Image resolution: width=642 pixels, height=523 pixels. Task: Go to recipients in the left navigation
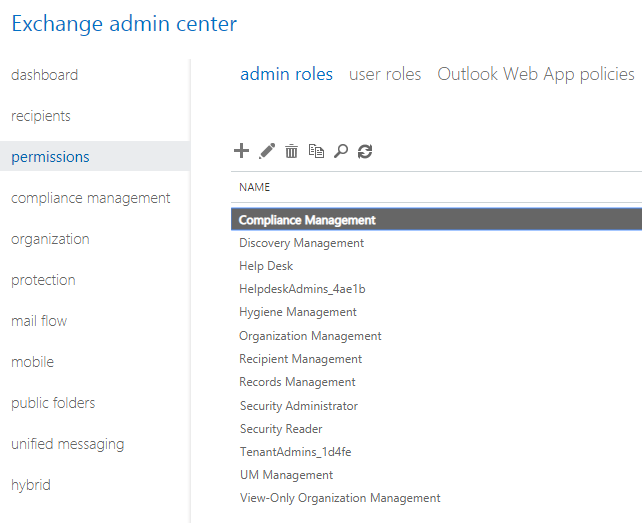[x=41, y=116]
